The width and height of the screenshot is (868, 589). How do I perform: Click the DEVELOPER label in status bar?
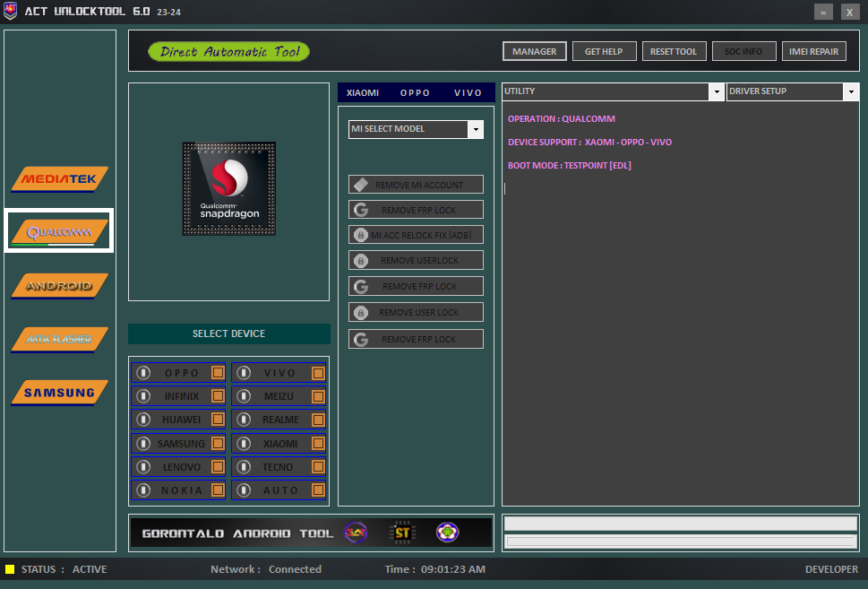point(831,569)
